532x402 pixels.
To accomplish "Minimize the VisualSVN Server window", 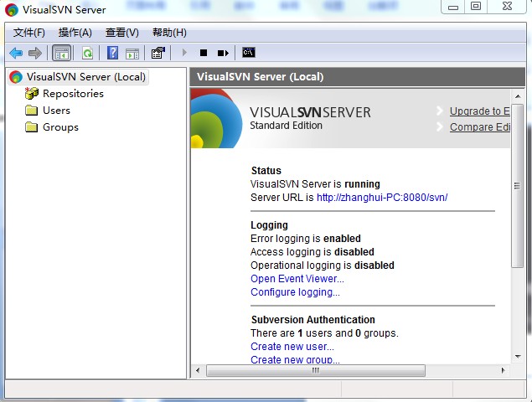I will [x=453, y=7].
